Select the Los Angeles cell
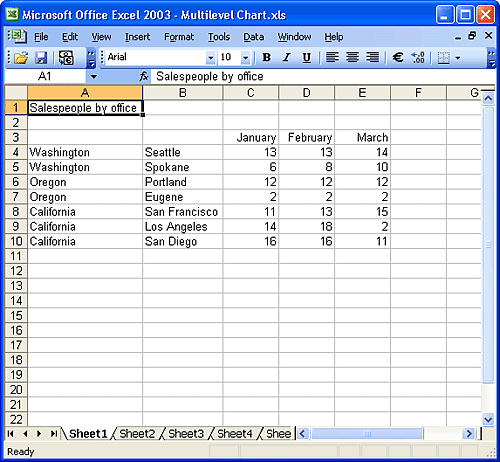Image resolution: width=500 pixels, height=462 pixels. [182, 227]
